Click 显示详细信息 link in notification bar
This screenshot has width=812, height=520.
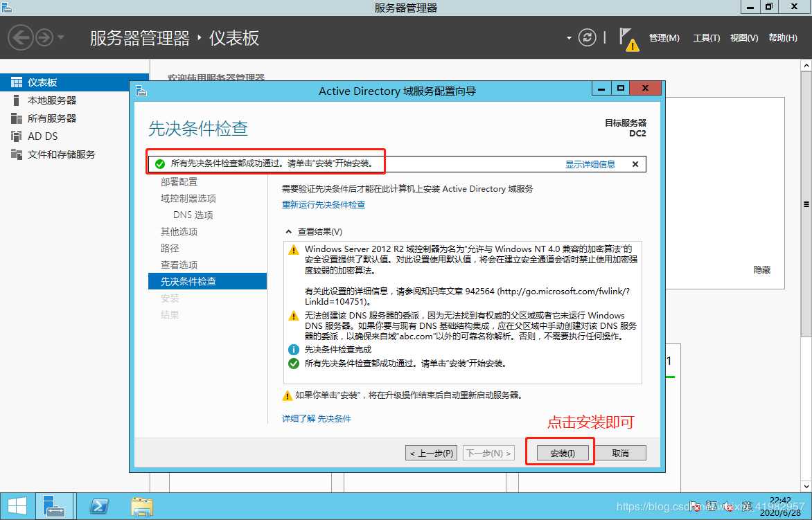pos(590,164)
